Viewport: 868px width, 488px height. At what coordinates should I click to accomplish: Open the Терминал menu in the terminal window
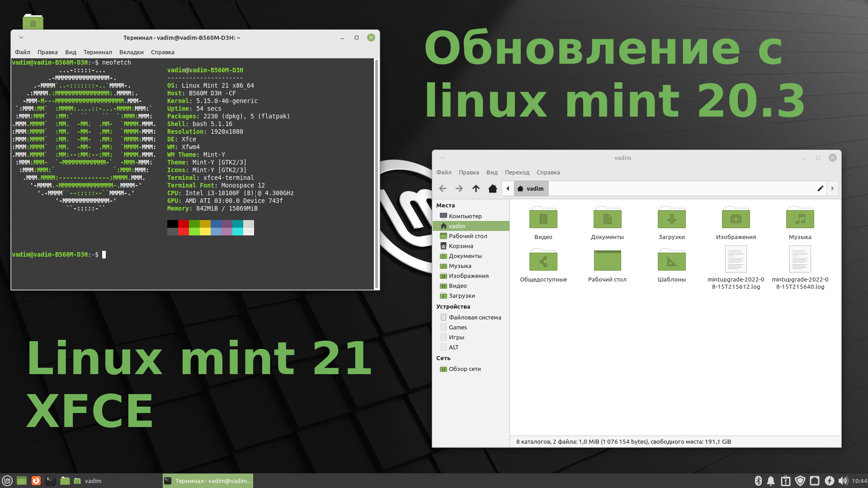click(x=98, y=52)
